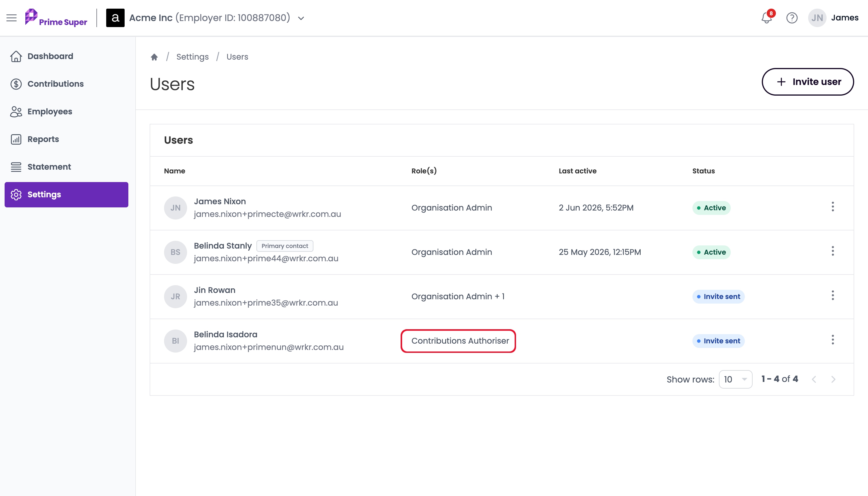
Task: Click the Role(s) column header
Action: coord(424,171)
